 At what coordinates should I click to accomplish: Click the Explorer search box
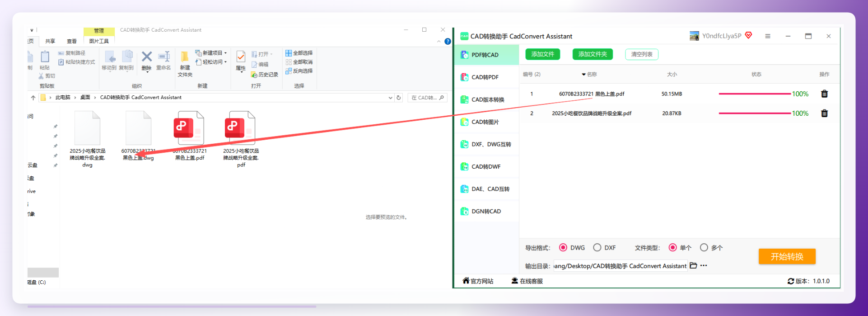tap(427, 98)
